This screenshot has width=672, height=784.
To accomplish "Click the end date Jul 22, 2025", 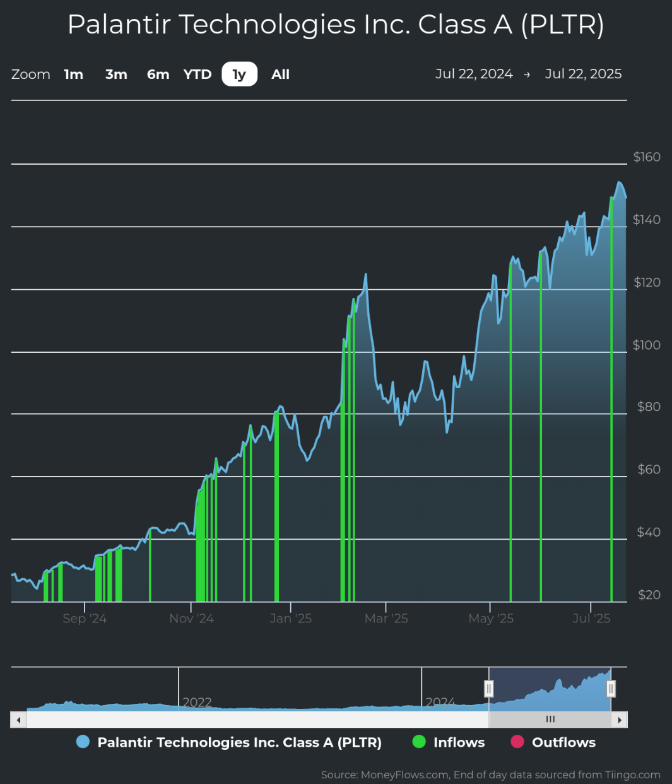I will tap(583, 74).
